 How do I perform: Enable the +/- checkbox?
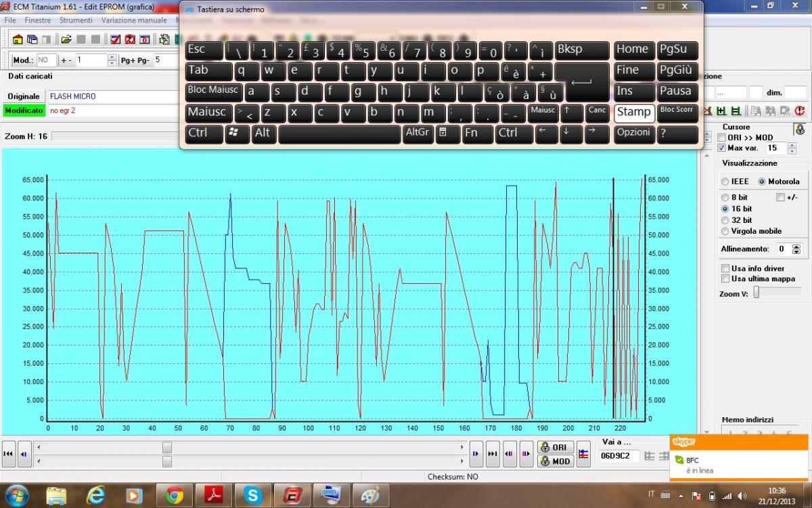tap(781, 198)
